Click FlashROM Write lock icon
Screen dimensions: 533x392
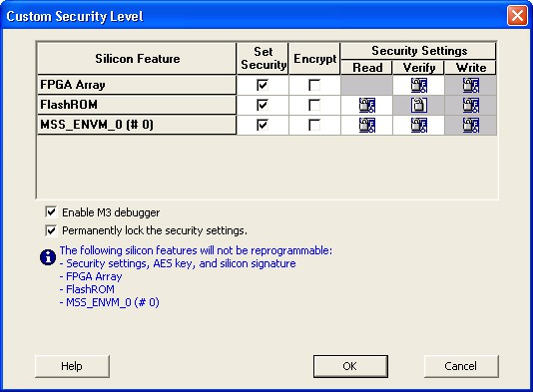[x=471, y=106]
